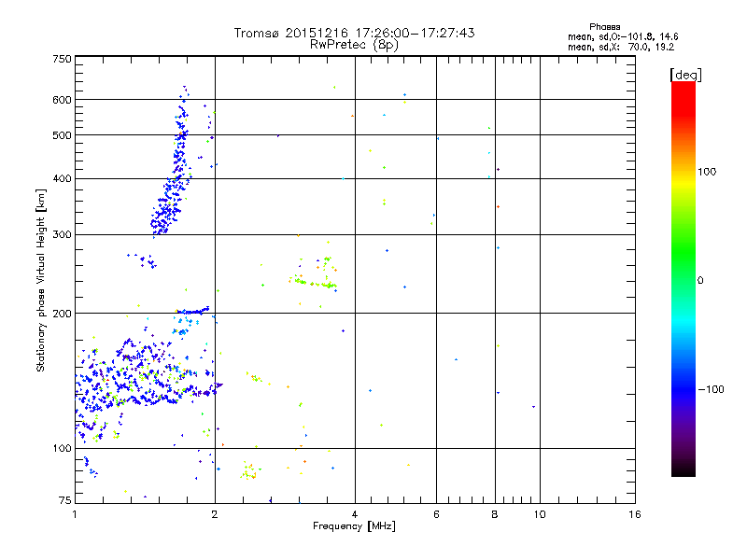
Task: Click the '[deg]' colorbar unit label
Action: point(685,75)
